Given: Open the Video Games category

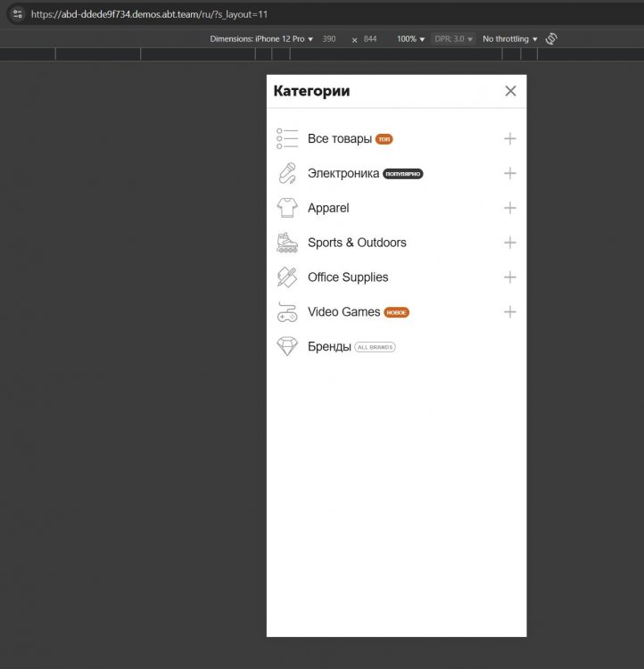Looking at the screenshot, I should [x=343, y=312].
